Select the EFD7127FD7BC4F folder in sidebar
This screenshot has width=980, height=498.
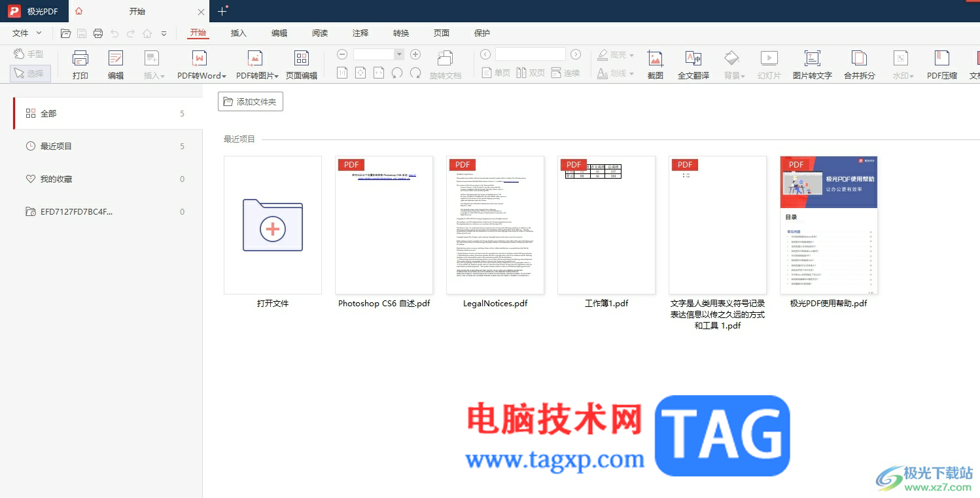click(107, 211)
